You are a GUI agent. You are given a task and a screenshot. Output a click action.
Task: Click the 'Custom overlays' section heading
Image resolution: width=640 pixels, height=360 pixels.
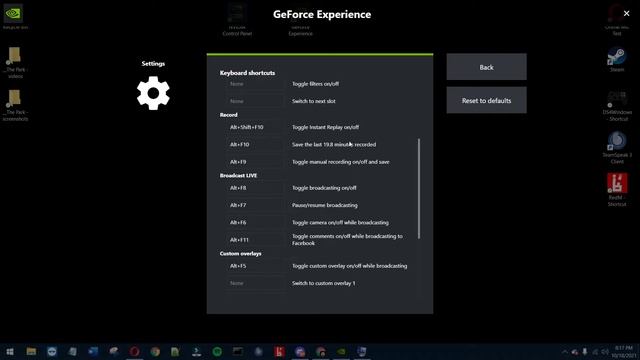[240, 253]
